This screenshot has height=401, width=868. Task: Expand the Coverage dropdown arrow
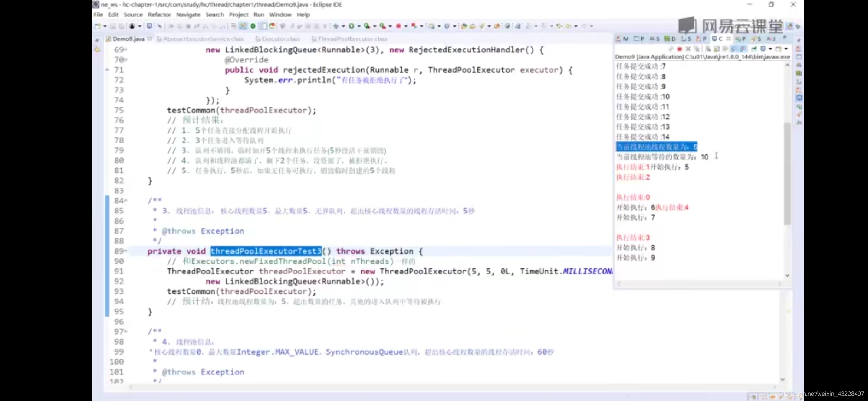[374, 26]
